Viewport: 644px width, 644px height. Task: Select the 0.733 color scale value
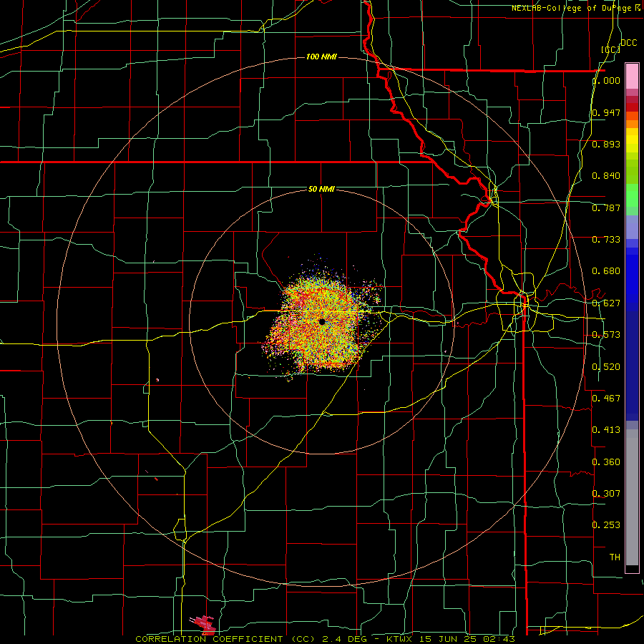[x=606, y=240]
